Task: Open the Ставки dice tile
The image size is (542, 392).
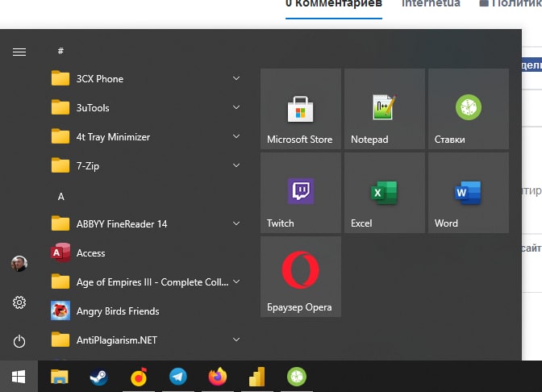Action: tap(469, 109)
